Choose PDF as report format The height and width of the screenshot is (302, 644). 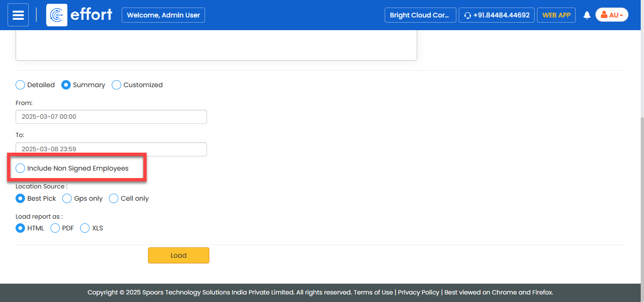coord(55,228)
